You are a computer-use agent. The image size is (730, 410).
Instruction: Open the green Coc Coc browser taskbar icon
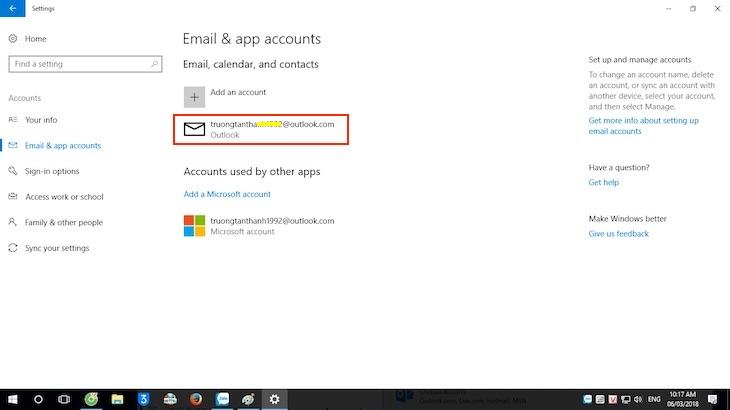(91, 399)
